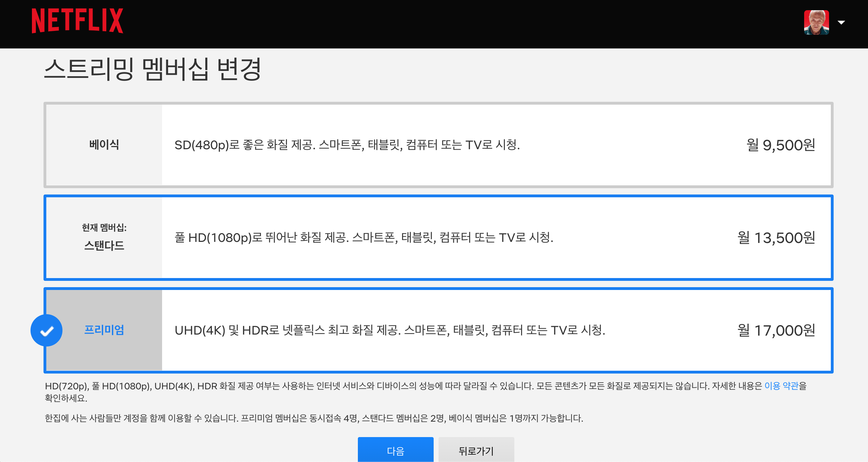Select the 베이식 plan option
This screenshot has height=462, width=868.
438,145
